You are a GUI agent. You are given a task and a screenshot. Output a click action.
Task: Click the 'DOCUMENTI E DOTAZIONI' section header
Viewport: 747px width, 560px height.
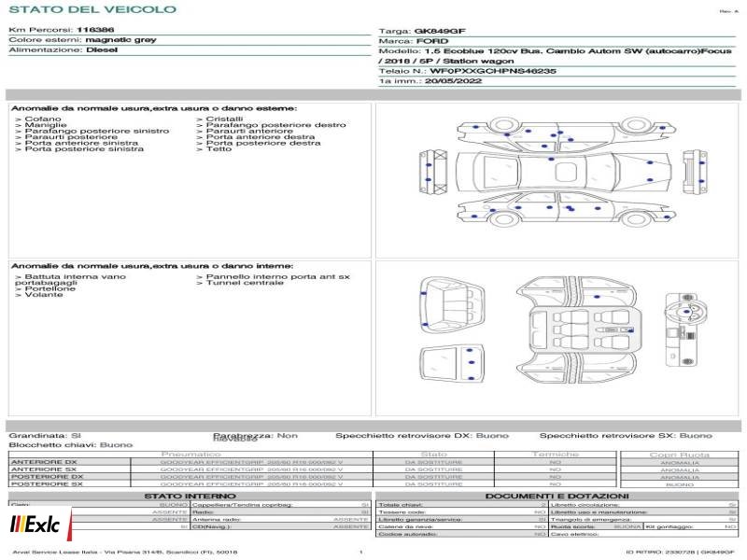557,497
